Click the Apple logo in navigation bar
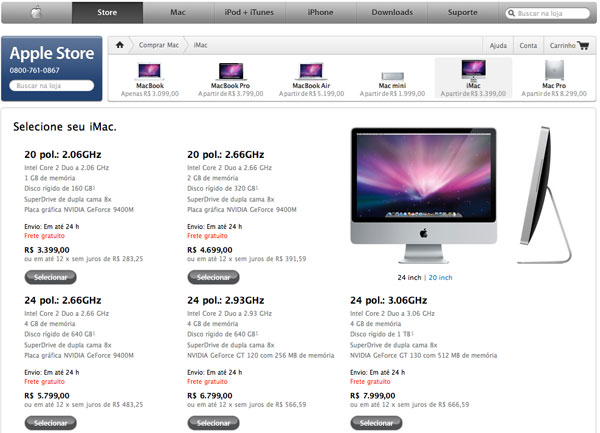 [36, 13]
